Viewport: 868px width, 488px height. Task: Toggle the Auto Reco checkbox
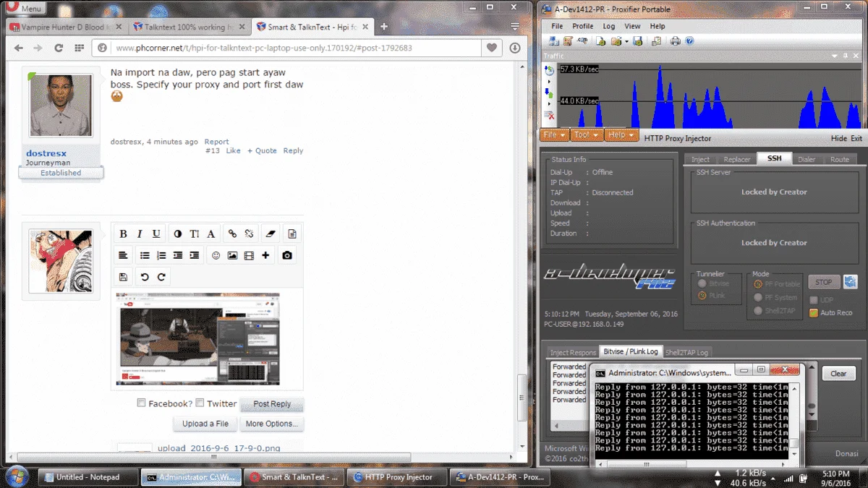click(x=813, y=313)
